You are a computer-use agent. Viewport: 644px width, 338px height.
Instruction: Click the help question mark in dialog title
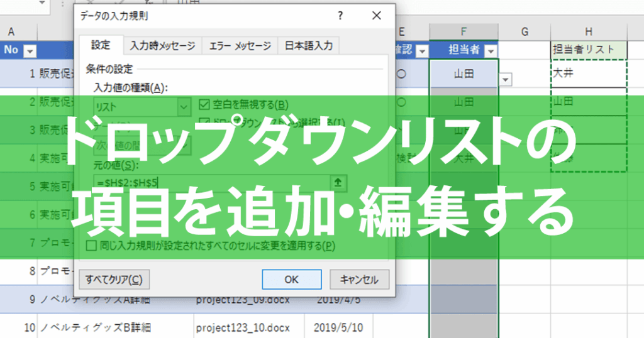(x=340, y=16)
